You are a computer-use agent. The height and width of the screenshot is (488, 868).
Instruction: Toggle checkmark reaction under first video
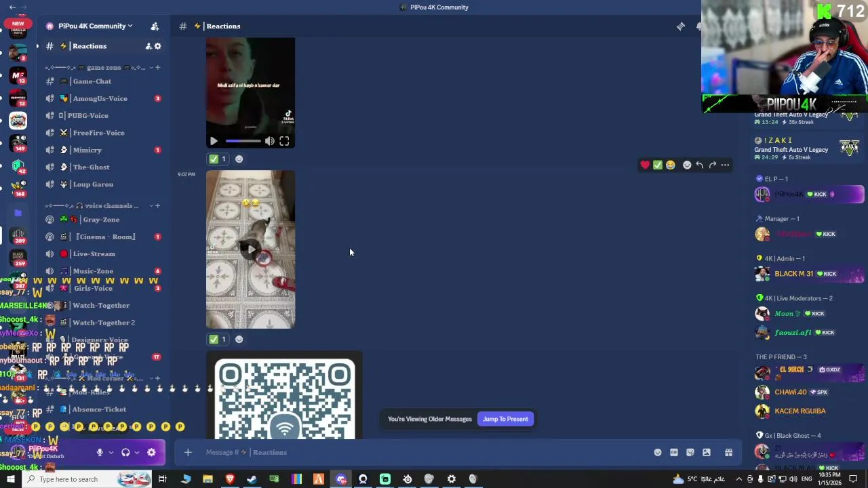[218, 159]
